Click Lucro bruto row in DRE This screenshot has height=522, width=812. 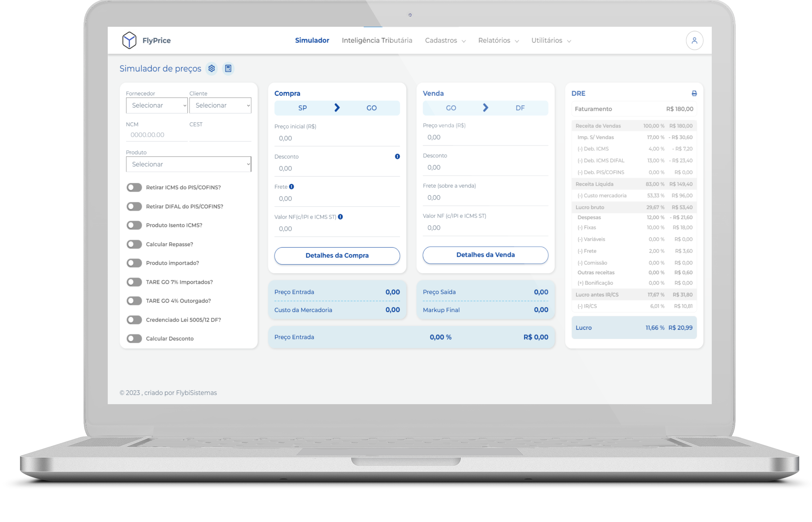pos(634,207)
